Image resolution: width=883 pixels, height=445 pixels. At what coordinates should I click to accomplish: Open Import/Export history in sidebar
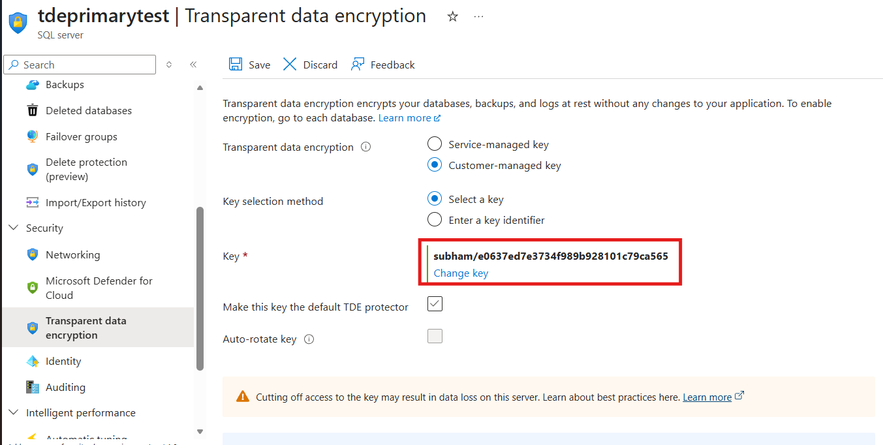(x=95, y=203)
